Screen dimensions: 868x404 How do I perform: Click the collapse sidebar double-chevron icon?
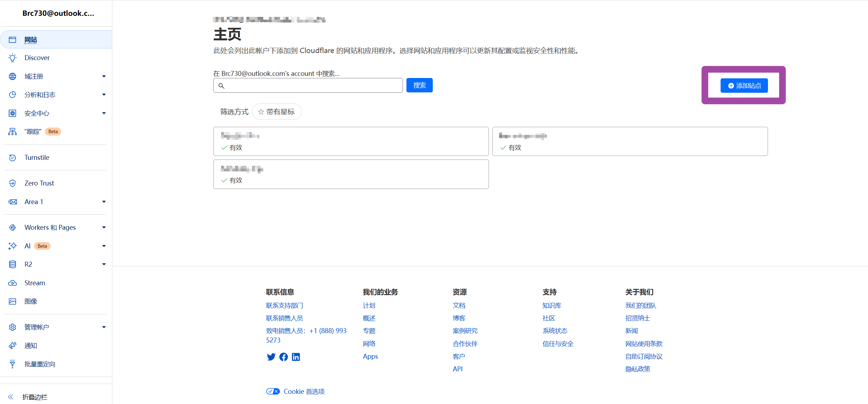[11, 397]
